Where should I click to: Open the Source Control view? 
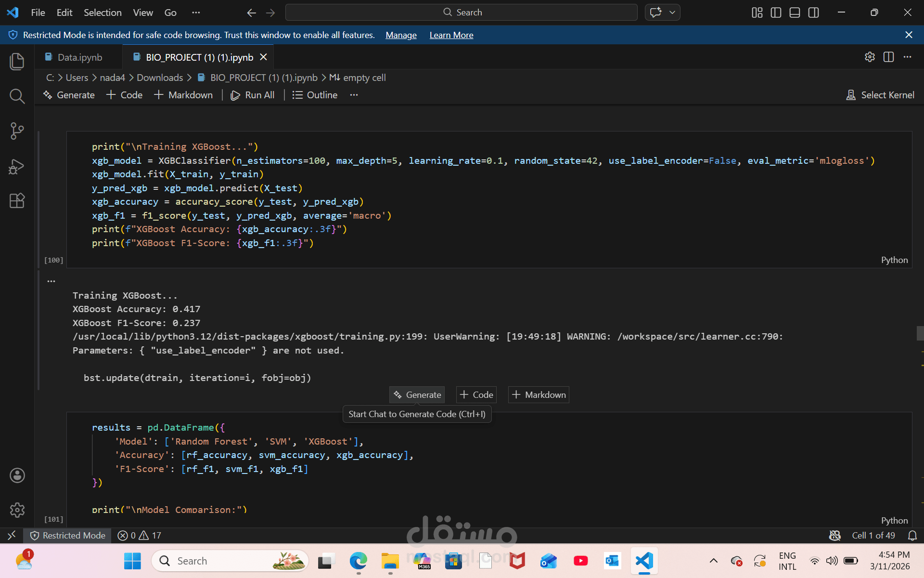(17, 131)
